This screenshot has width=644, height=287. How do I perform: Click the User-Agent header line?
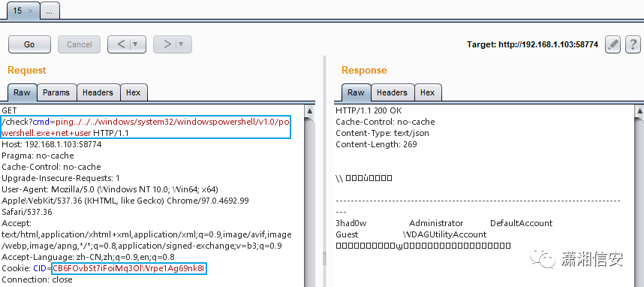click(x=110, y=189)
